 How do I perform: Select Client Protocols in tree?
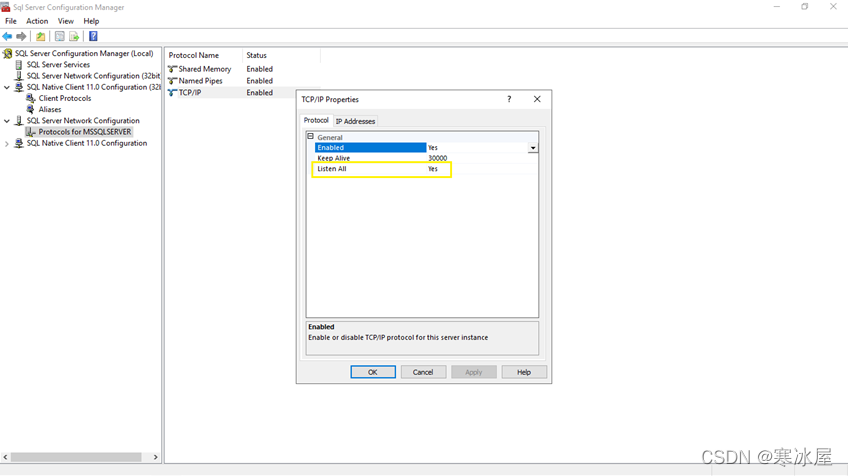coord(65,98)
